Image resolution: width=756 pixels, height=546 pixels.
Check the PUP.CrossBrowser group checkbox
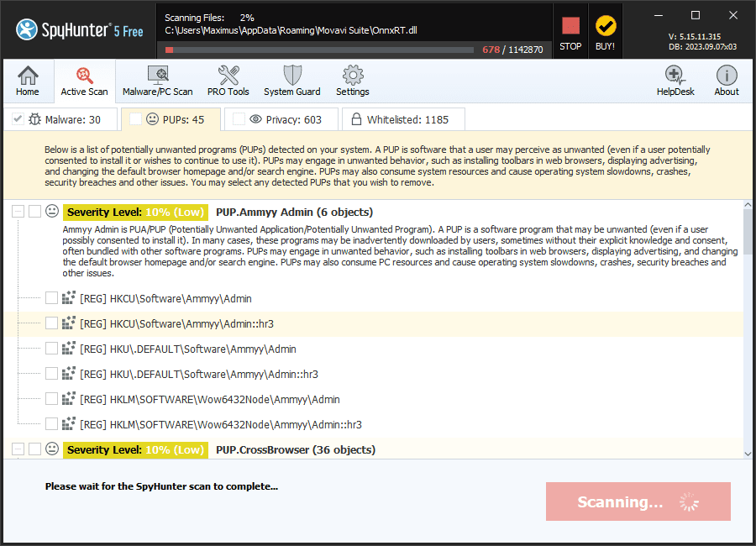pyautogui.click(x=34, y=449)
